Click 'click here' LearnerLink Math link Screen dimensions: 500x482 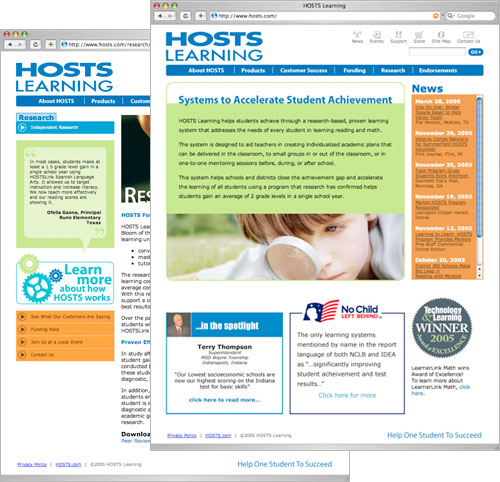441,390
